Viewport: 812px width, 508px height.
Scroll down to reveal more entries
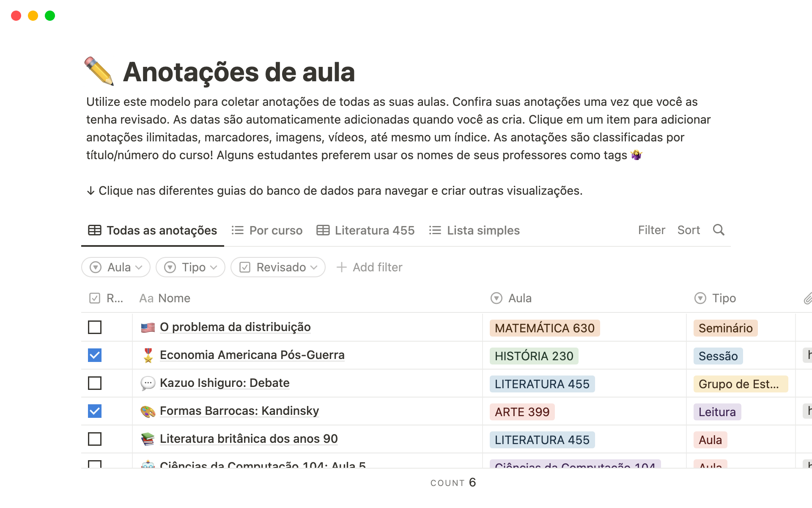[406, 465]
